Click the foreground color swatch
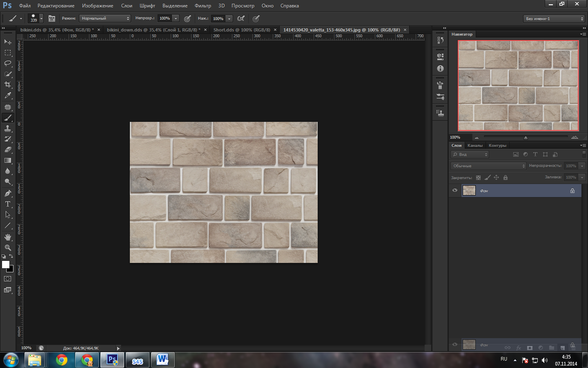588x368 pixels. (6, 265)
